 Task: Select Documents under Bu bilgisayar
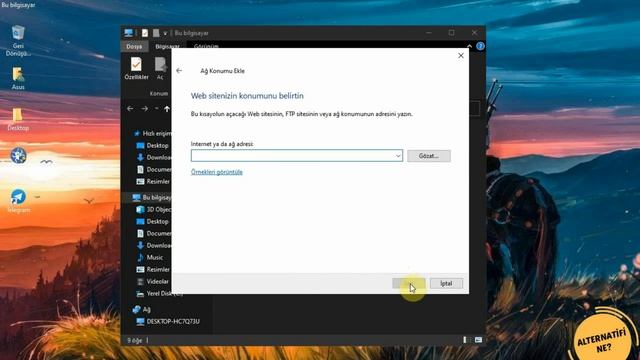coord(153,233)
